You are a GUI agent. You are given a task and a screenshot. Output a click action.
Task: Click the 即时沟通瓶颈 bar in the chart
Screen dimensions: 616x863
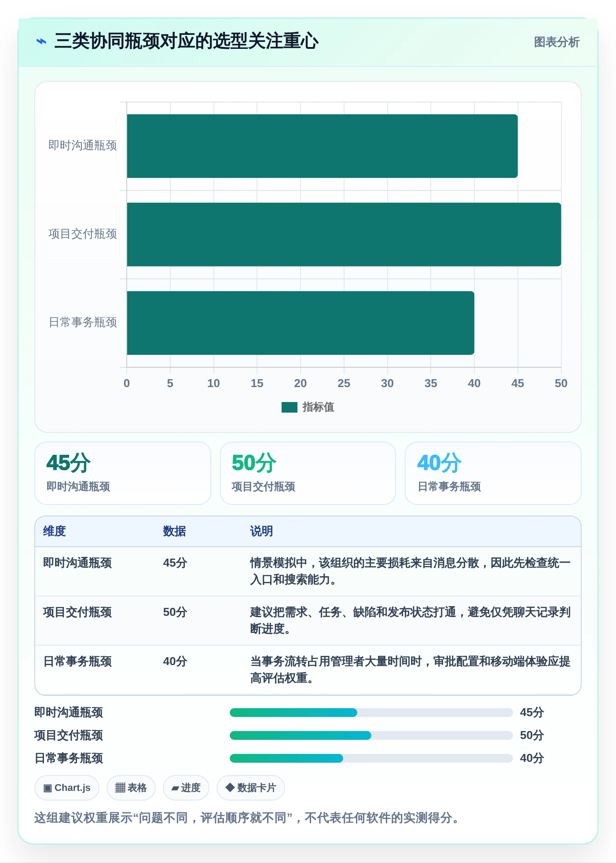coord(322,146)
